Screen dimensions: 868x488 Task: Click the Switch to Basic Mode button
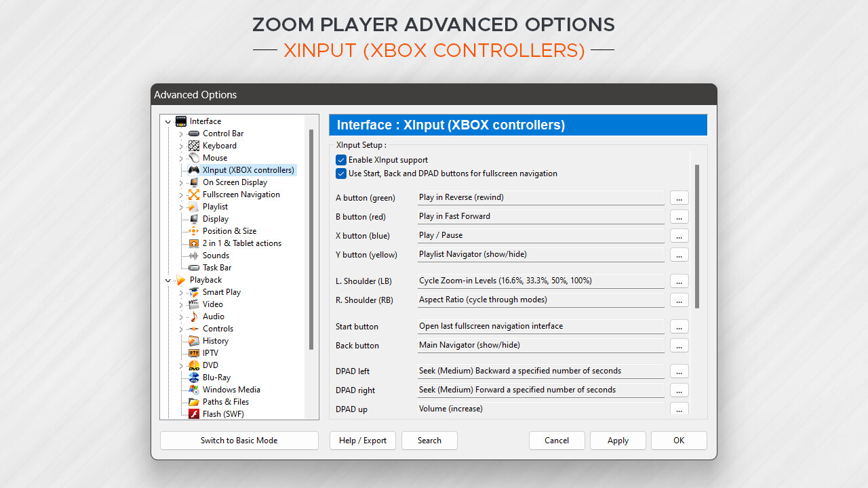[x=239, y=440]
